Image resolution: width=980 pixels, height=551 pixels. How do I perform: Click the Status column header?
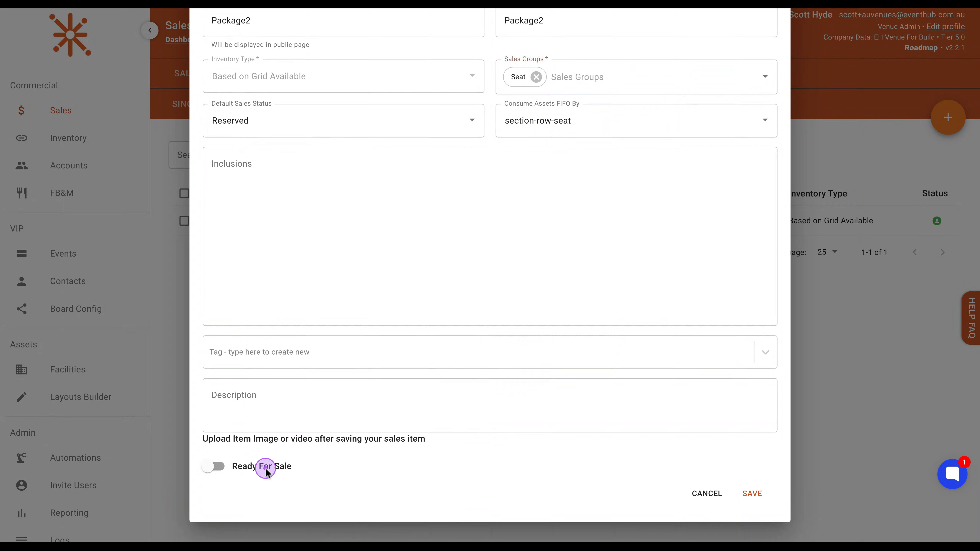pyautogui.click(x=935, y=194)
